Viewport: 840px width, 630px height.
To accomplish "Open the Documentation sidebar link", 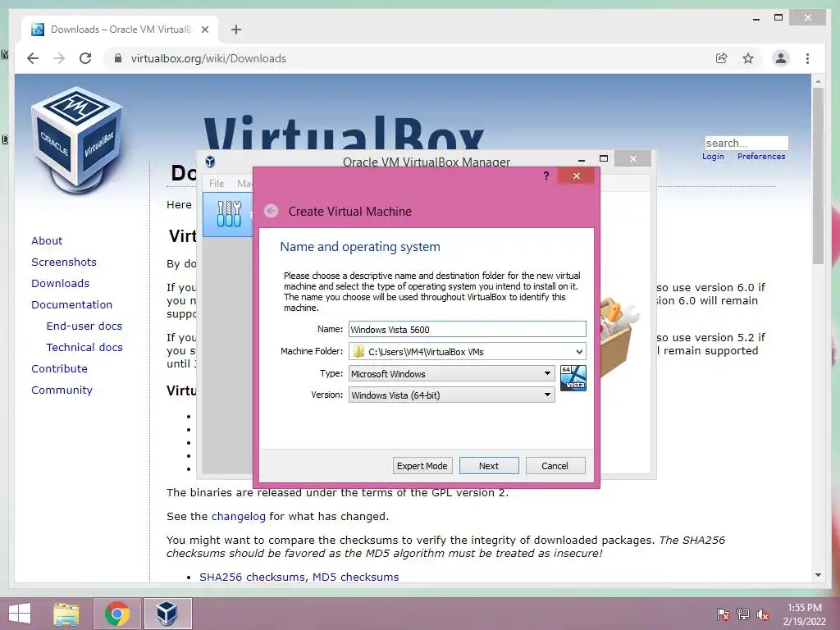I will coord(72,305).
